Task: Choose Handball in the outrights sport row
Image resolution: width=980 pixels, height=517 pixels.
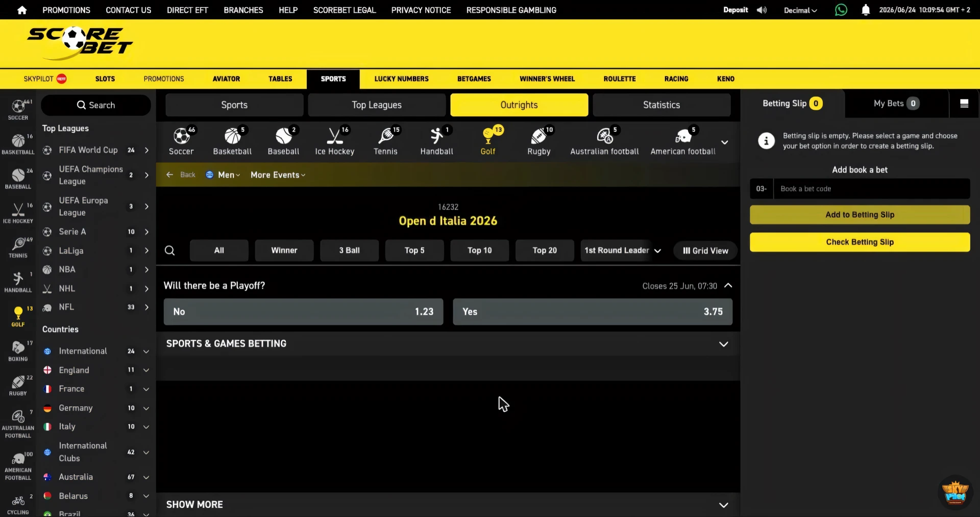Action: tap(436, 141)
